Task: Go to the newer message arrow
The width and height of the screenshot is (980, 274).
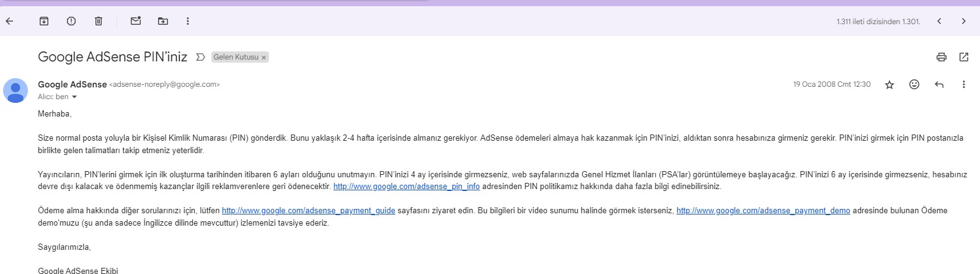Action: click(939, 21)
